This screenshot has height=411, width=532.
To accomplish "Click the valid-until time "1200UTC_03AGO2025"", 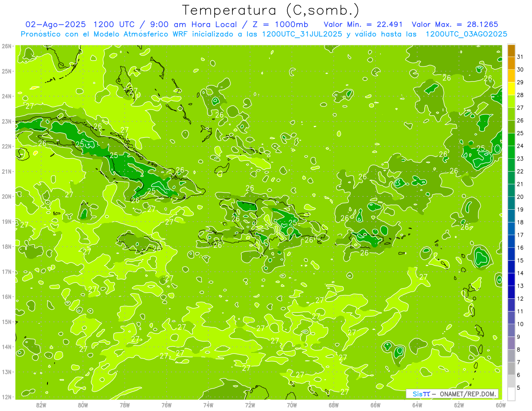I will [x=466, y=34].
